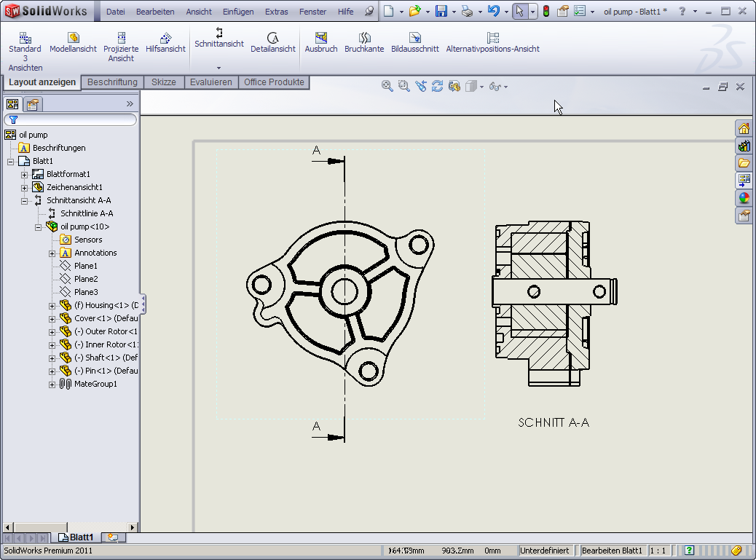
Task: Switch to the Evaluieren tab
Action: coord(210,82)
